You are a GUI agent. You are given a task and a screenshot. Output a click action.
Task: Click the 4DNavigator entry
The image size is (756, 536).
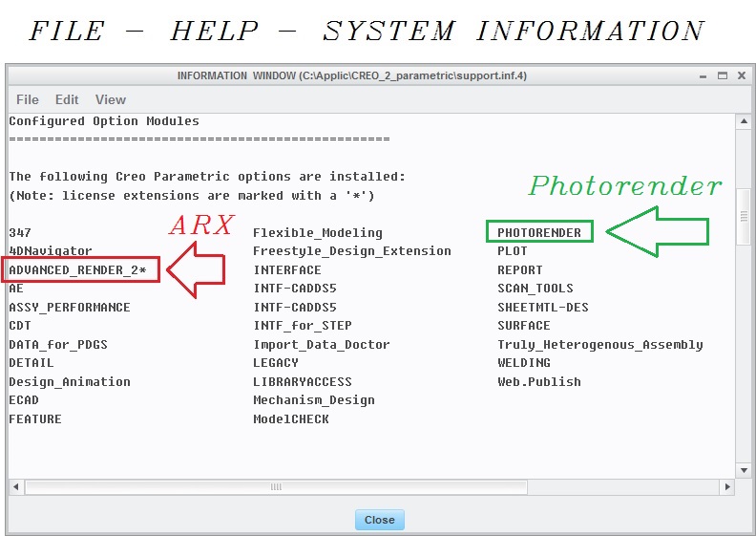coord(51,251)
